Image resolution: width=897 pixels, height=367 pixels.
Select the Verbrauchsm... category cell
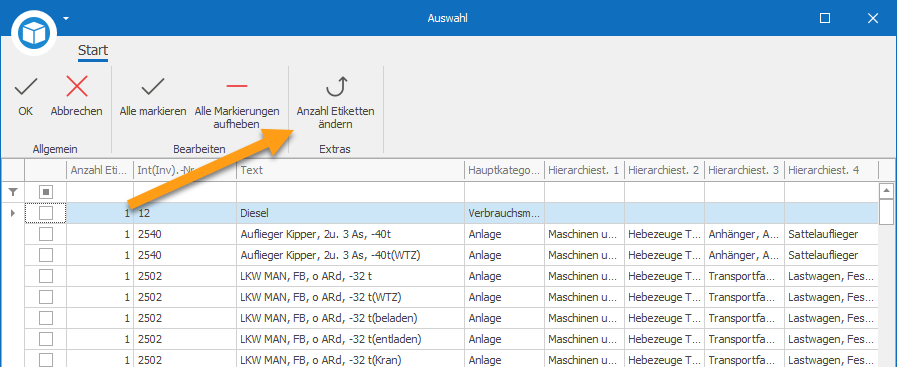pyautogui.click(x=504, y=213)
